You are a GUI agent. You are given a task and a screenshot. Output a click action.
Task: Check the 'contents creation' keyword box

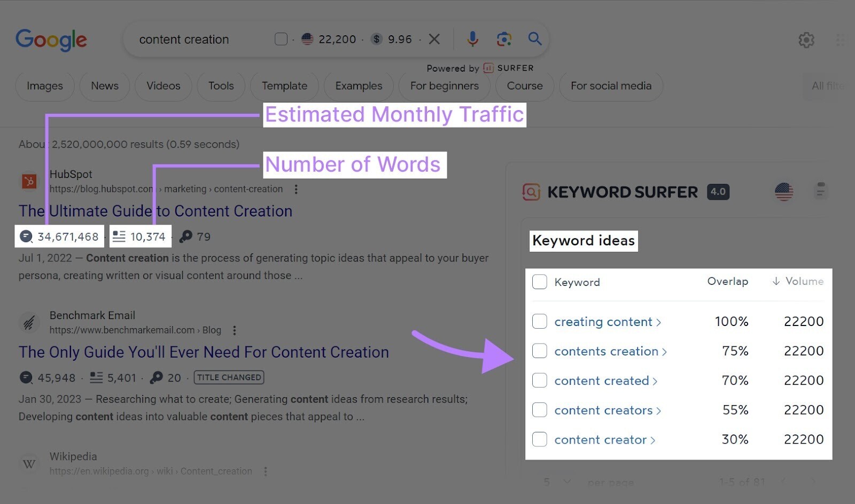tap(540, 351)
